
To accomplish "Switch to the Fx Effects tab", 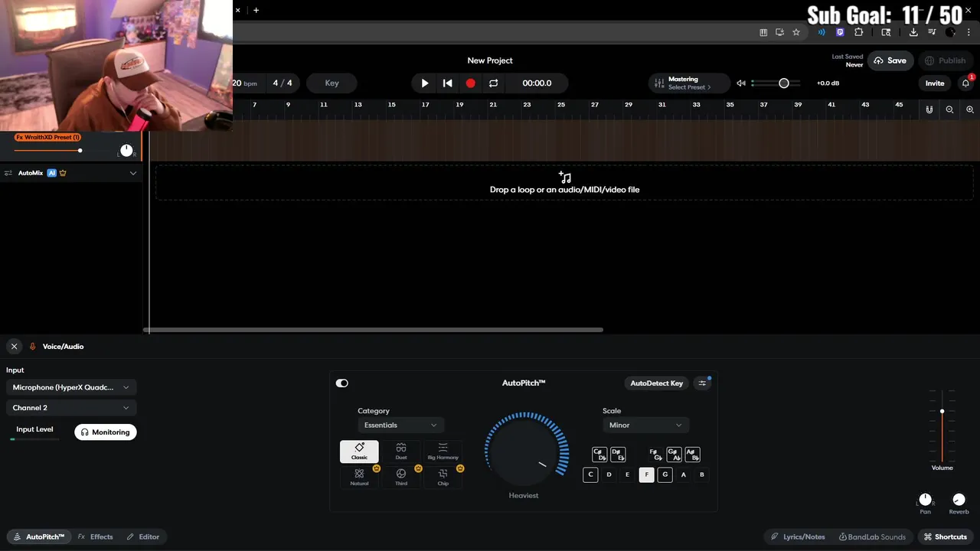I will coord(96,536).
